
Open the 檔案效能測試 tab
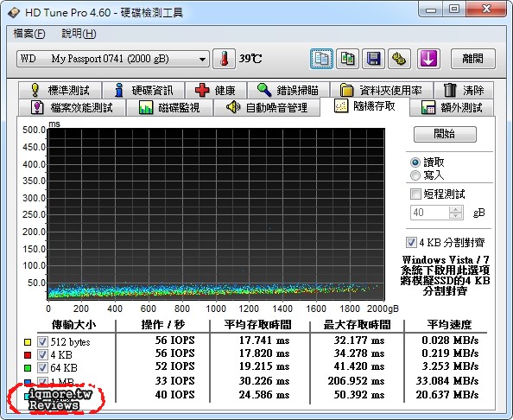pos(72,107)
